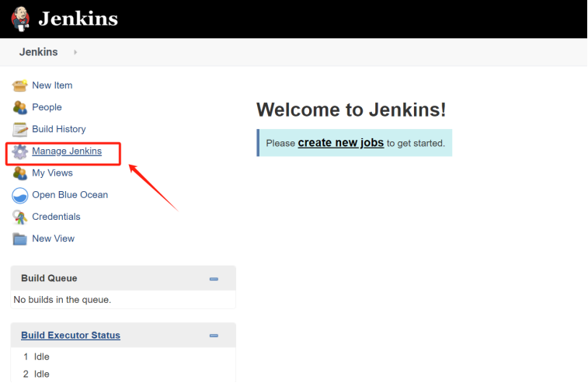Open the People link
This screenshot has height=383, width=588.
[x=47, y=107]
